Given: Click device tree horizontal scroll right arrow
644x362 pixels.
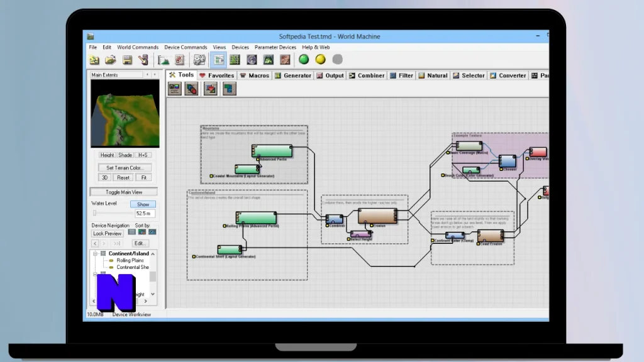Looking at the screenshot, I should [x=145, y=301].
